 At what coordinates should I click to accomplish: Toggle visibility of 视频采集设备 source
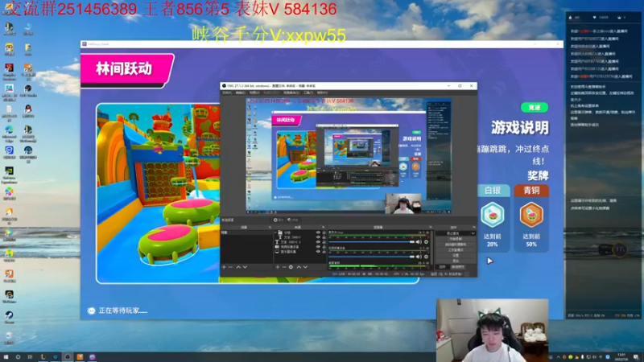point(318,247)
